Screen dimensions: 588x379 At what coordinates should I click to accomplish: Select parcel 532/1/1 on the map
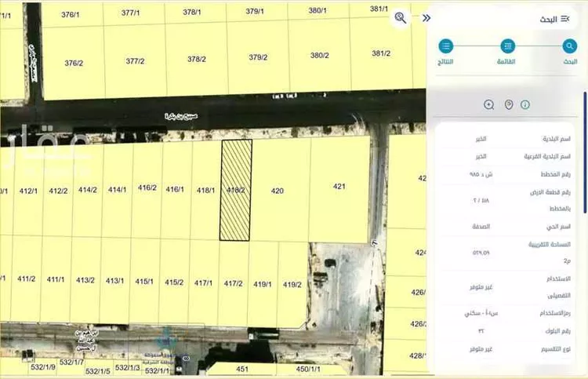coord(157,370)
